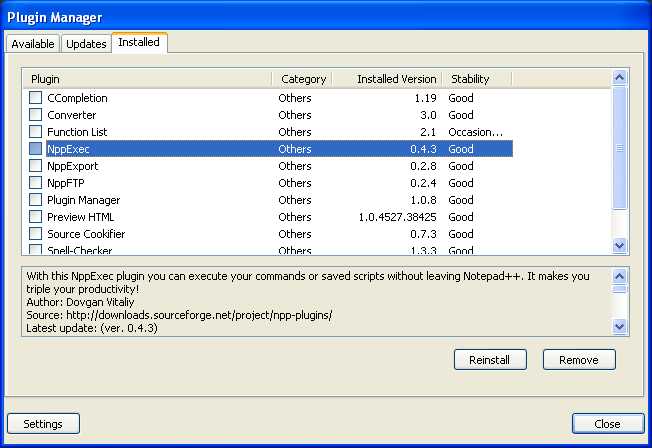Tick the Preview HTML checkbox
The image size is (652, 448).
pos(35,217)
